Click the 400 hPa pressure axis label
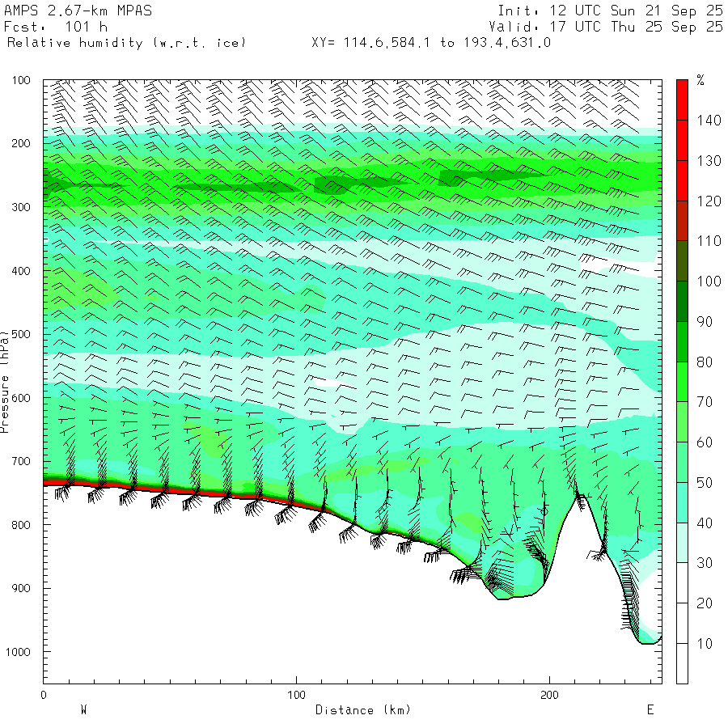The height and width of the screenshot is (728, 728). click(21, 271)
